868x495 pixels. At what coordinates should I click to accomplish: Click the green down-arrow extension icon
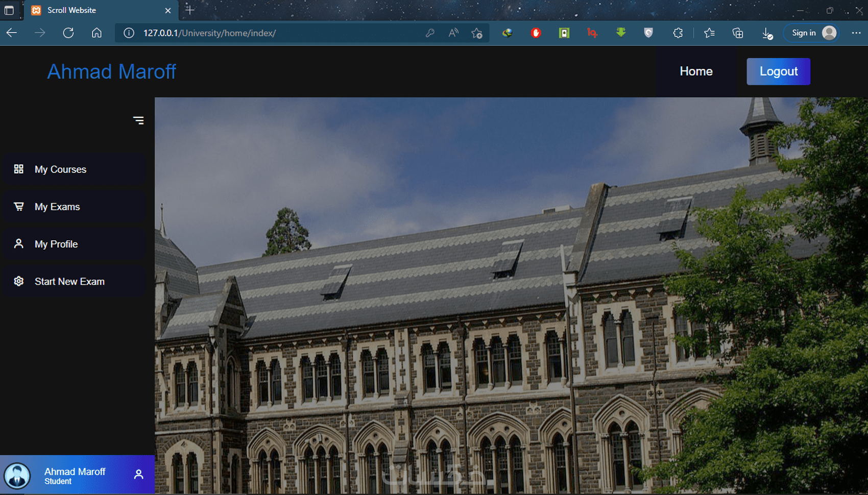[621, 33]
